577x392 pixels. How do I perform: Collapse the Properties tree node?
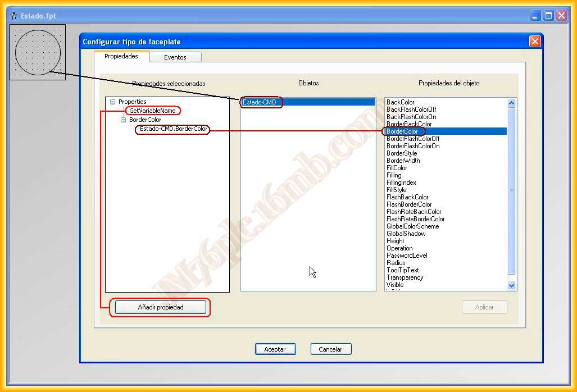click(x=112, y=102)
